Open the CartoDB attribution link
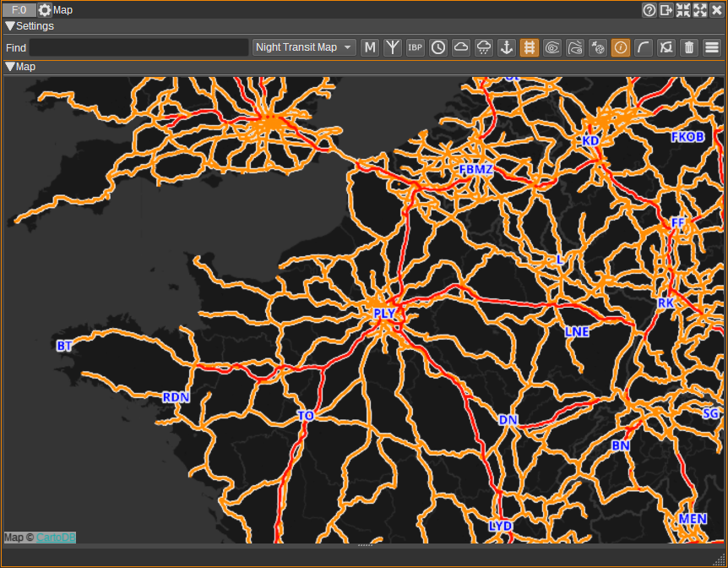 [55, 537]
